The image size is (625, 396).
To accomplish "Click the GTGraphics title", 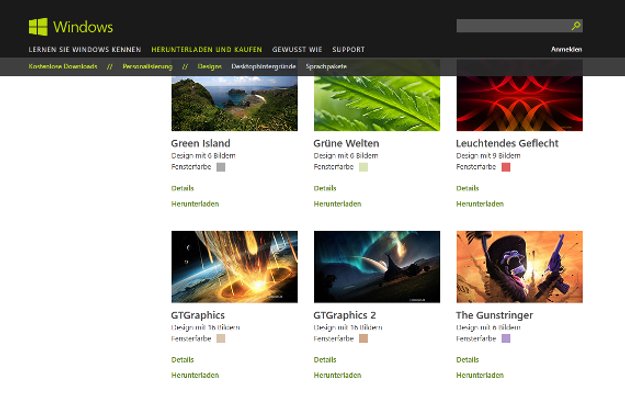I will point(198,315).
